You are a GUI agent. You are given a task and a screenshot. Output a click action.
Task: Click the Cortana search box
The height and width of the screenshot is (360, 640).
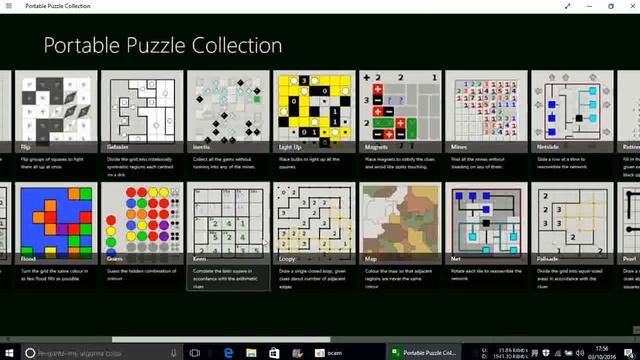point(101,353)
